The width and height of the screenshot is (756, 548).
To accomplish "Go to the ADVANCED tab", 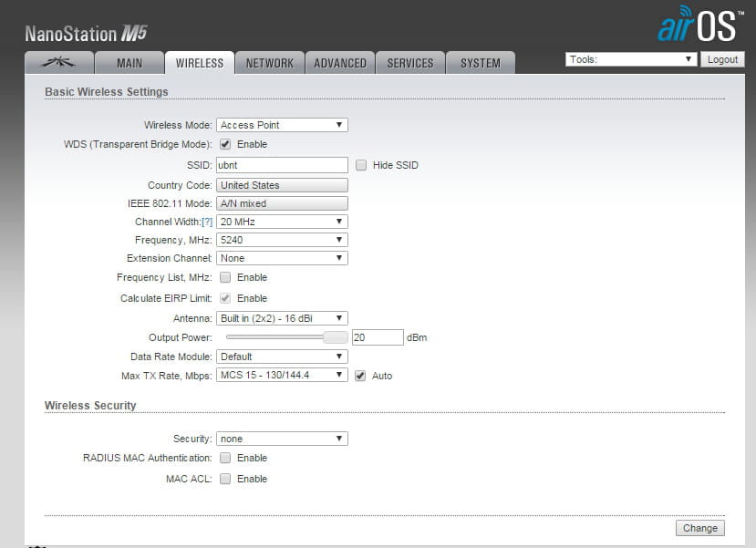I will click(340, 63).
